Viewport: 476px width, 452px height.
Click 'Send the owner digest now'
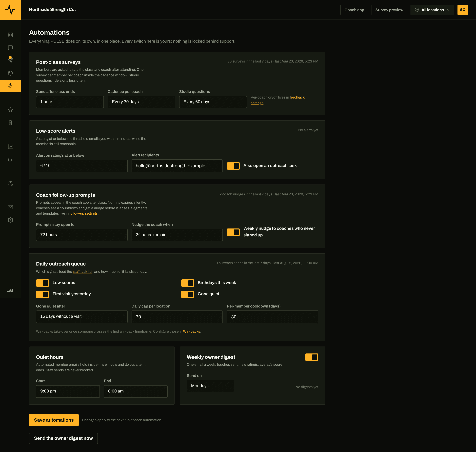pos(63,438)
